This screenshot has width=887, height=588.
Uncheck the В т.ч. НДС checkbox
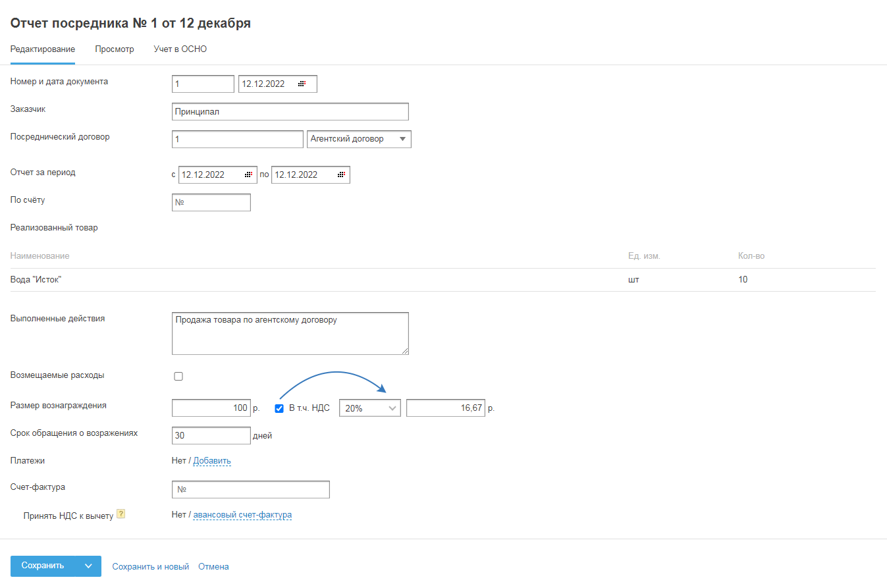click(x=279, y=408)
